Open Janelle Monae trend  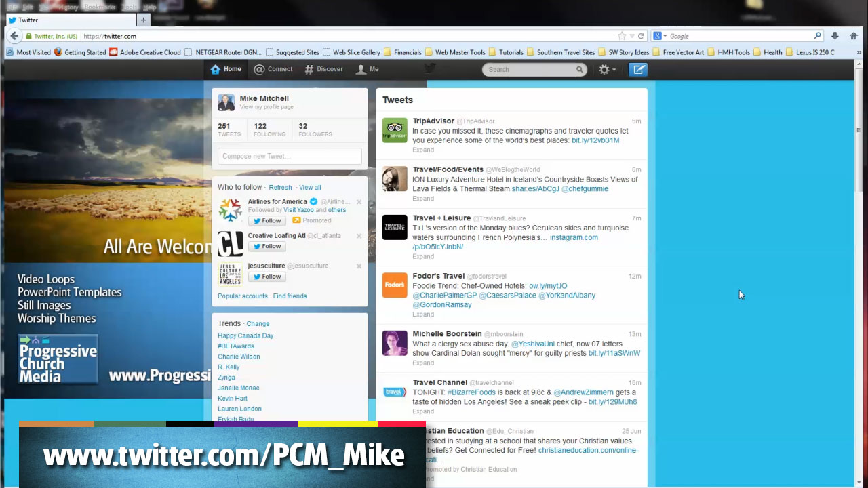point(239,388)
